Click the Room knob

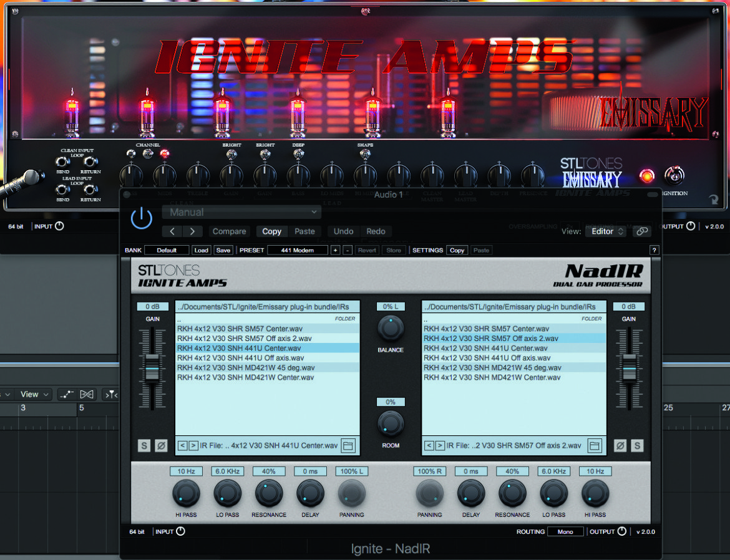pyautogui.click(x=391, y=423)
